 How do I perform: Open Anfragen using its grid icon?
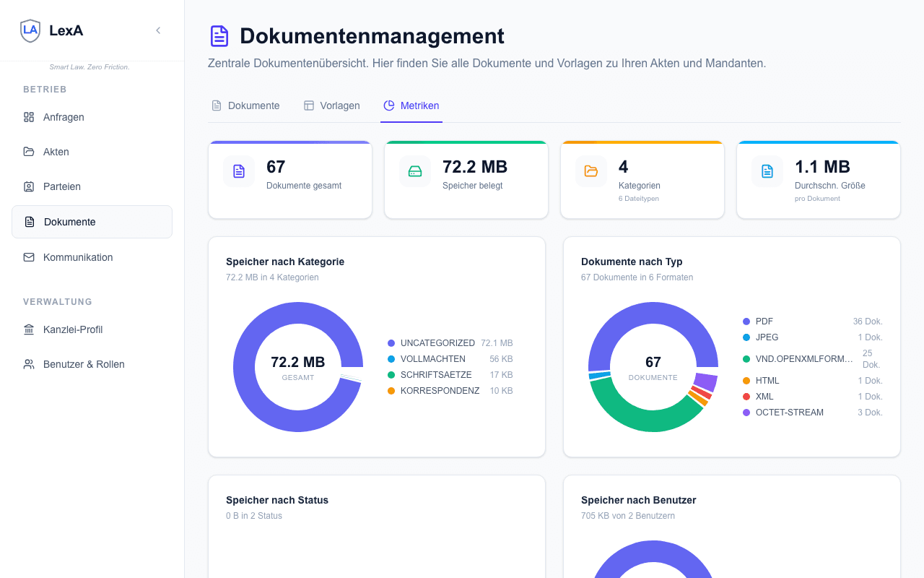pos(30,116)
